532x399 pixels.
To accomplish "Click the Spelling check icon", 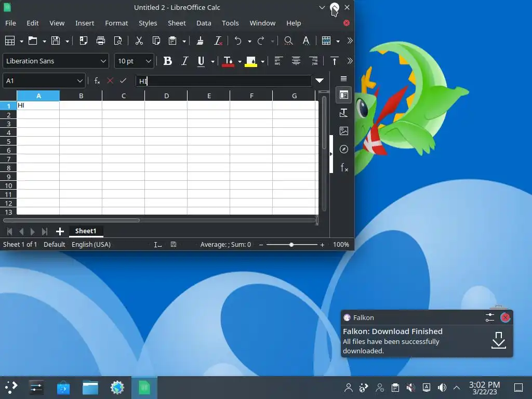I will click(x=306, y=41).
